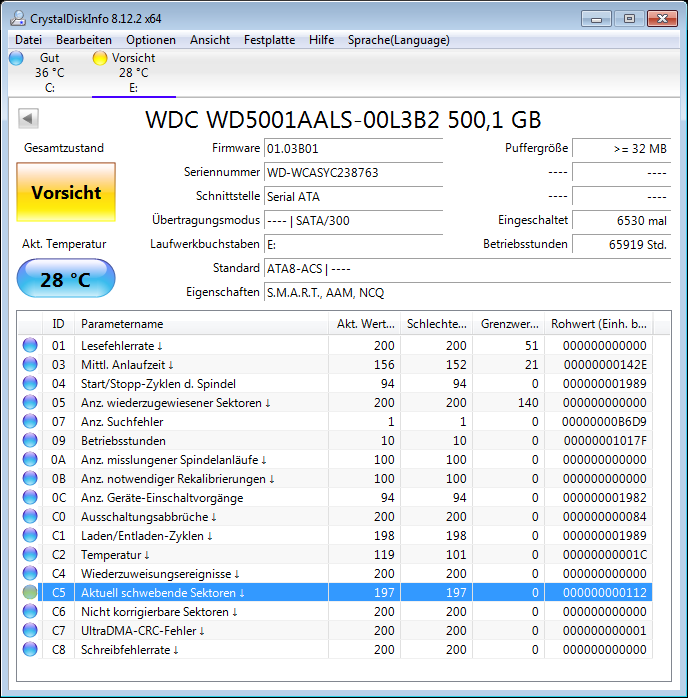Click the Puffergröße field >= 32 MB

[x=622, y=149]
